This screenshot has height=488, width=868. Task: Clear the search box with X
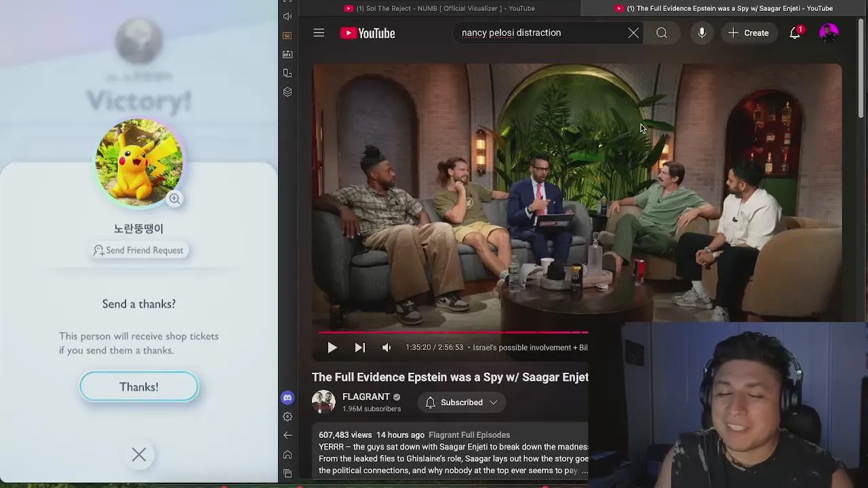633,33
